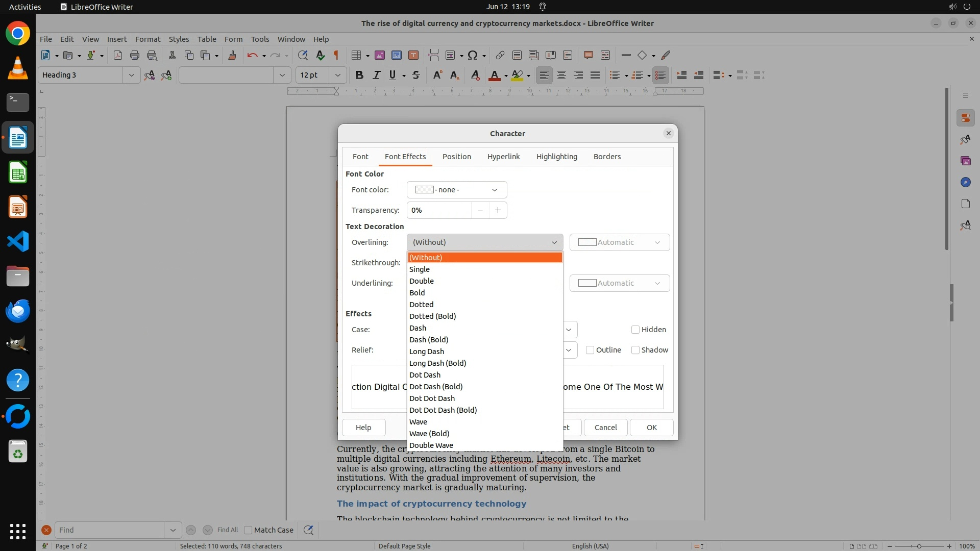Image resolution: width=980 pixels, height=551 pixels.
Task: Click the OK button
Action: tap(651, 428)
